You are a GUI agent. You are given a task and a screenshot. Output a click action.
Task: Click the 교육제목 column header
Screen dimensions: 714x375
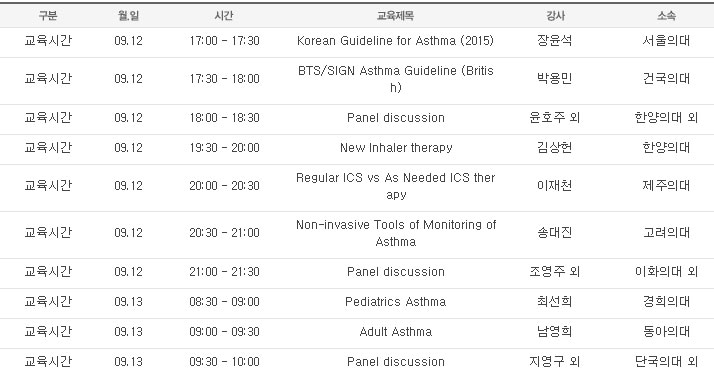click(395, 16)
